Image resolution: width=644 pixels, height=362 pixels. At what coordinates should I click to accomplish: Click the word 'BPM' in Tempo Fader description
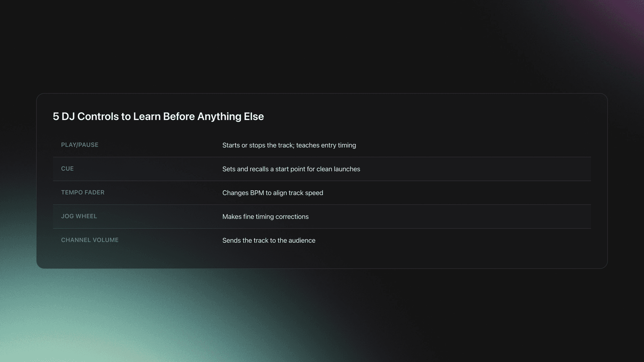click(x=257, y=193)
